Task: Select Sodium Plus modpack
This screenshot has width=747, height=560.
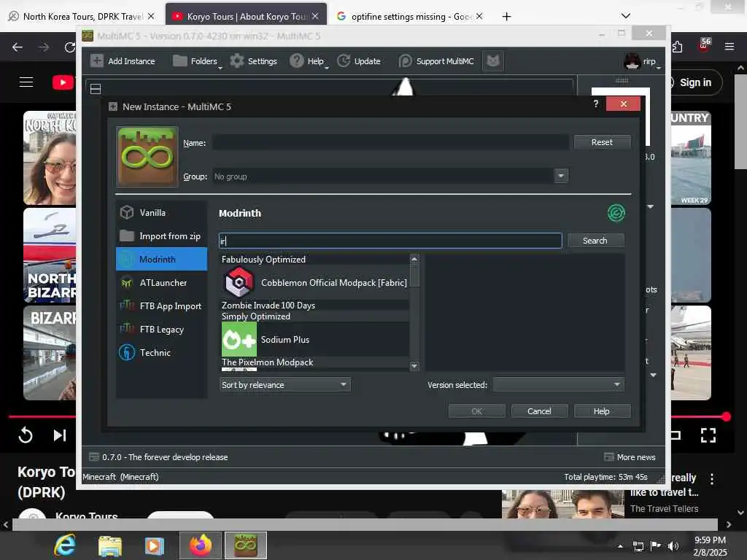Action: click(314, 339)
